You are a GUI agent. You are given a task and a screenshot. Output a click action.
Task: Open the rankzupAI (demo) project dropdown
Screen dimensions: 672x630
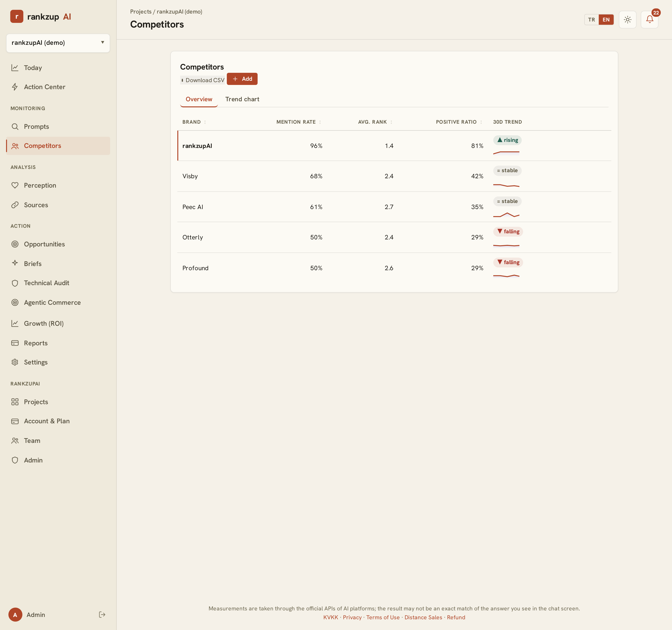tap(58, 43)
